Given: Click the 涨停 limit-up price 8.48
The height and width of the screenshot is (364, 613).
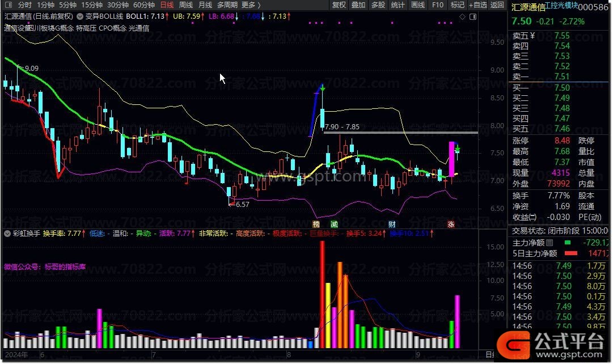Looking at the screenshot, I should pos(562,141).
